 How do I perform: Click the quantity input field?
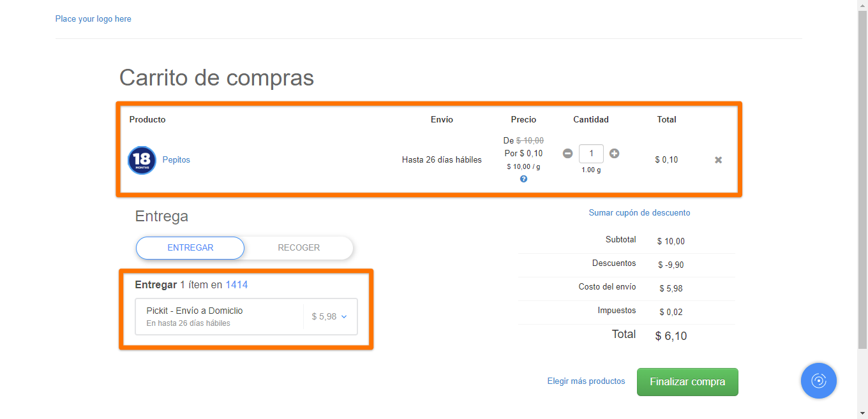591,153
